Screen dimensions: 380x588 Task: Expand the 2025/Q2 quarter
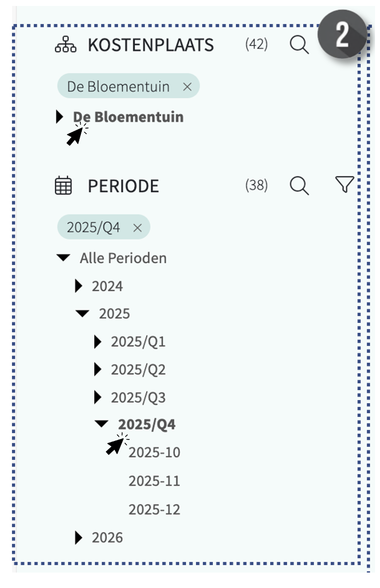98,370
